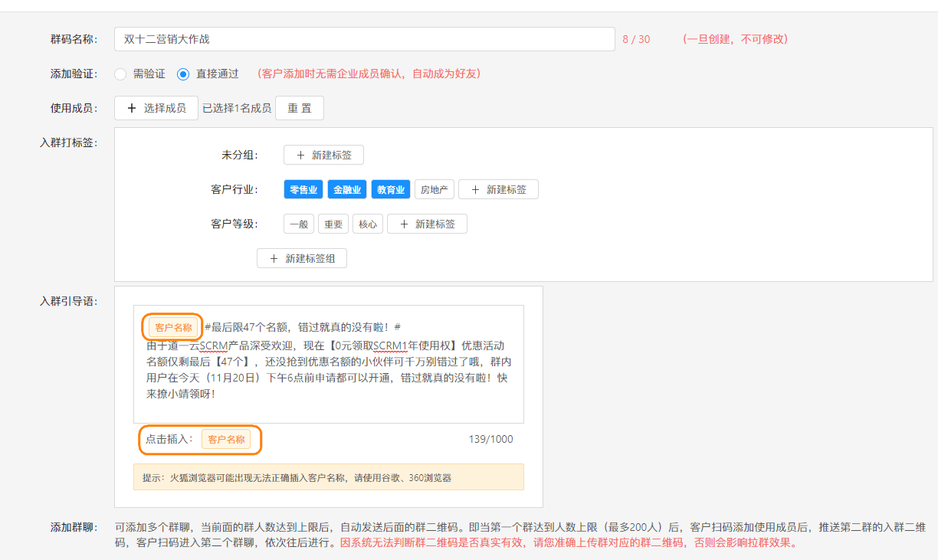938x560 pixels.
Task: Click the plus icon on 新建标签组
Action: [x=273, y=258]
